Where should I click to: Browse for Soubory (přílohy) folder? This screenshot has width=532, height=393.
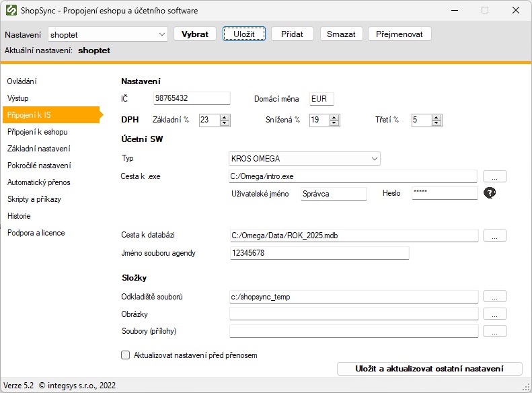click(495, 331)
